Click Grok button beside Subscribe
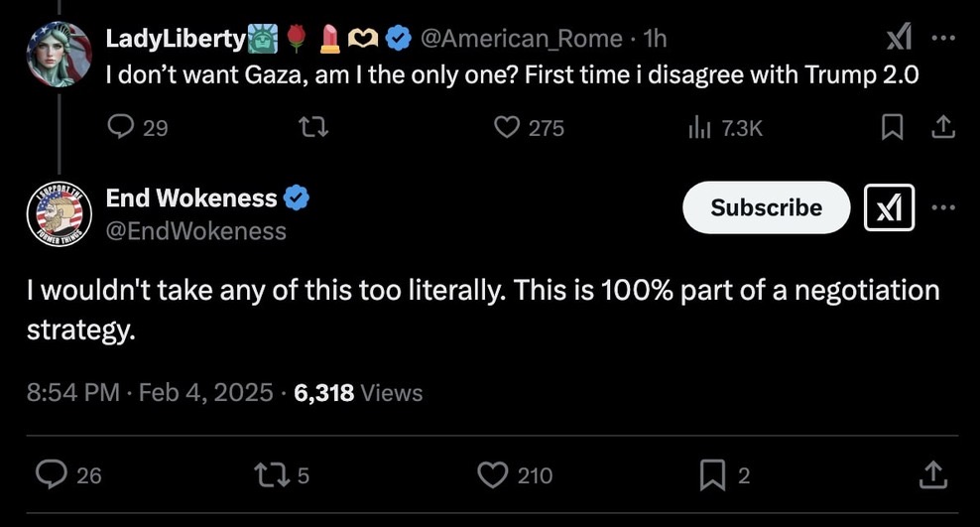The image size is (980, 527). pos(889,207)
